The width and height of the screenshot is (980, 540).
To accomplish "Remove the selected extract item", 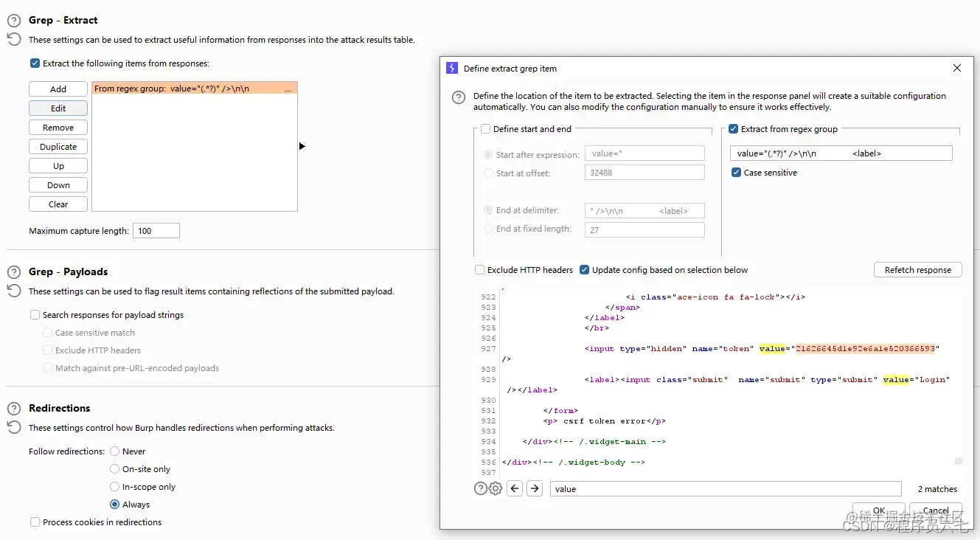I will click(58, 128).
